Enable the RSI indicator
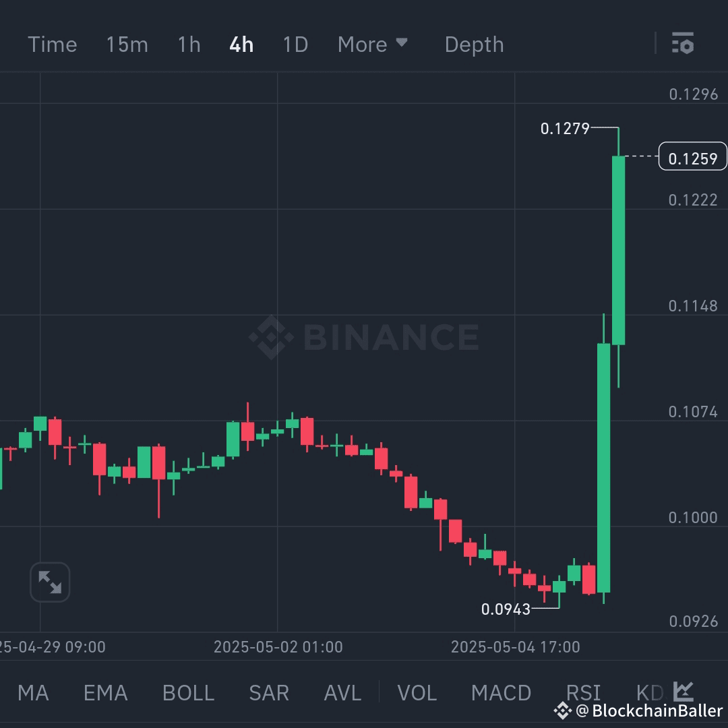Image resolution: width=728 pixels, height=728 pixels. click(x=584, y=692)
